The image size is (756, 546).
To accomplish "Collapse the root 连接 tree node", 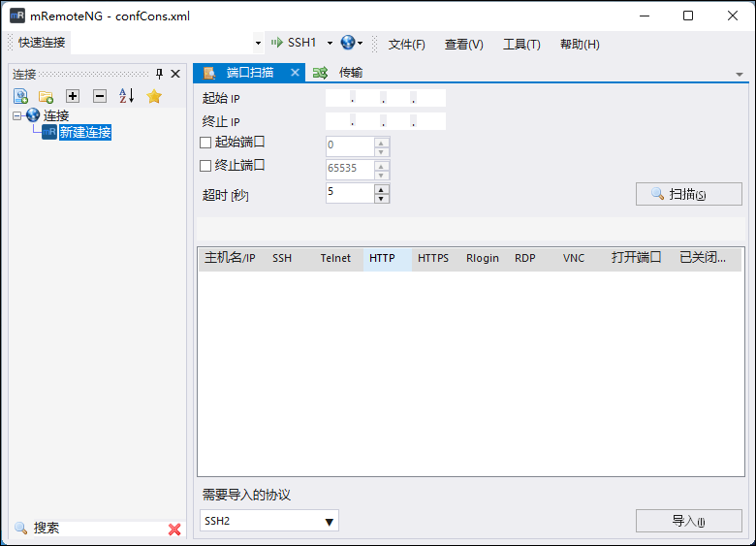I will point(17,115).
